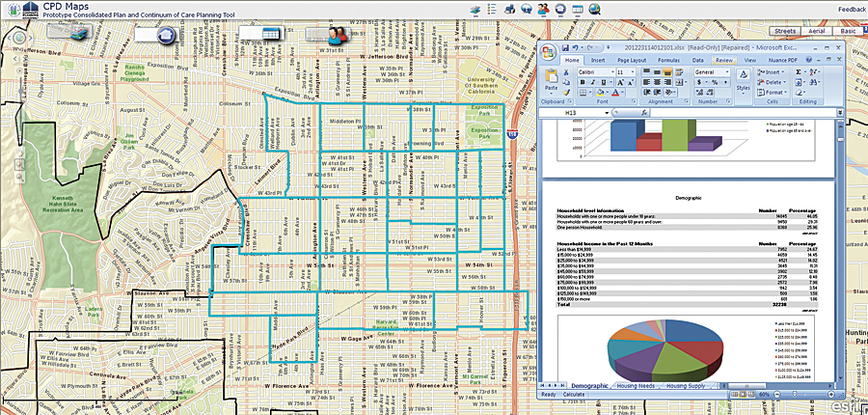Open the Calibri font name dropdown
Screen dimensions: 868x415
click(612, 72)
